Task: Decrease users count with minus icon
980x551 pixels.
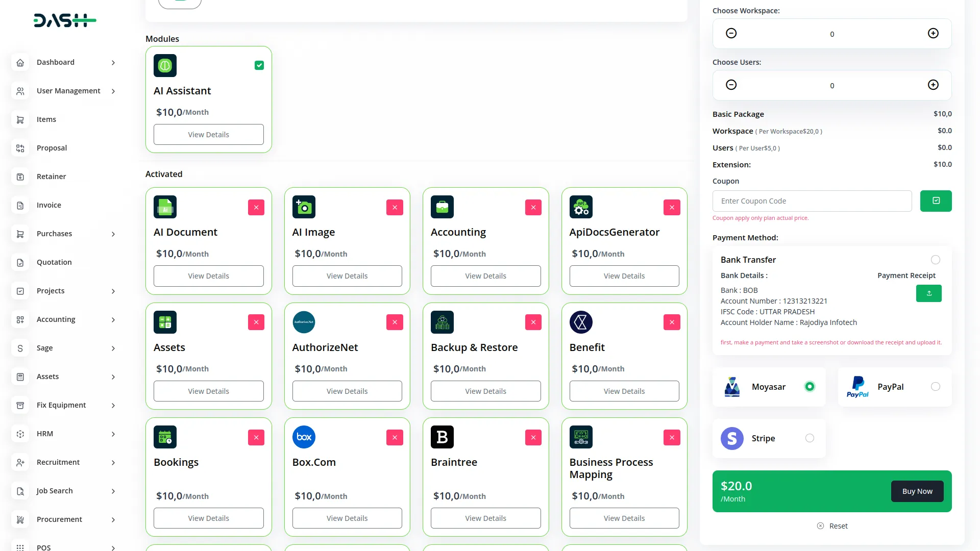Action: [731, 85]
